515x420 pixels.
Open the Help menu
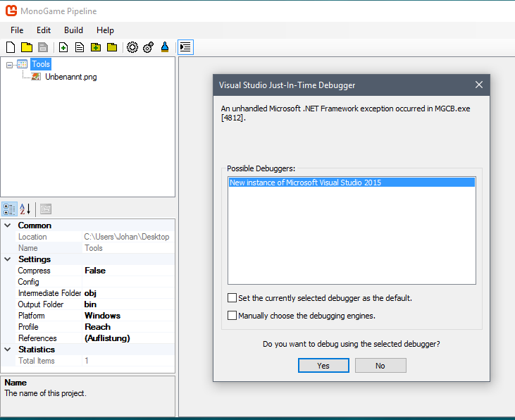105,30
